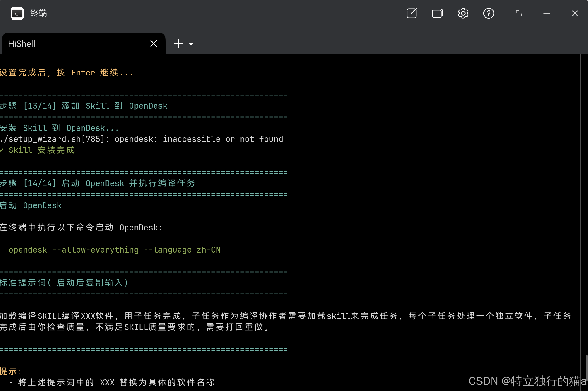
Task: Minimize the terminal window
Action: 547,13
